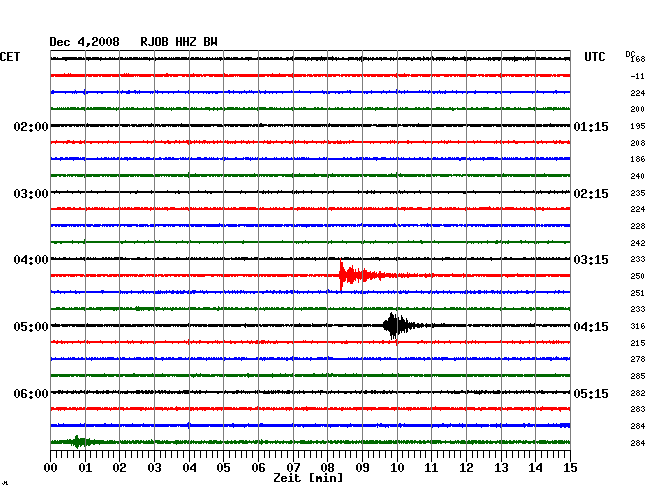650x494 pixels.
Task: Click the black seismic event near minute 10
Action: click(x=397, y=326)
